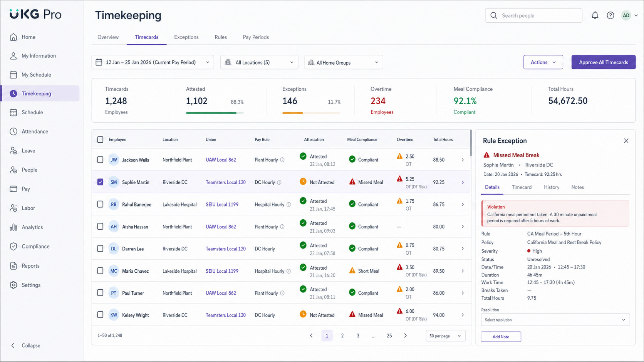Viewport: 644px width, 362px height.
Task: Expand Jackson Wells row chevron
Action: coord(463,160)
